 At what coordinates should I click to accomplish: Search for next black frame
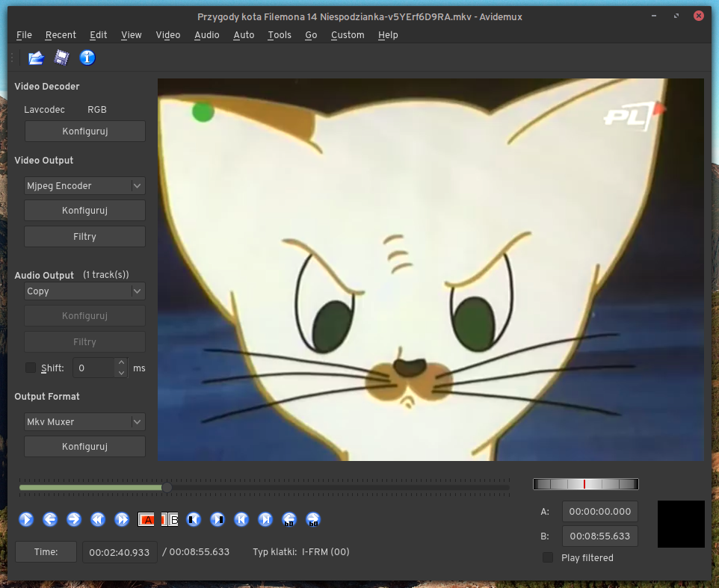[217, 519]
